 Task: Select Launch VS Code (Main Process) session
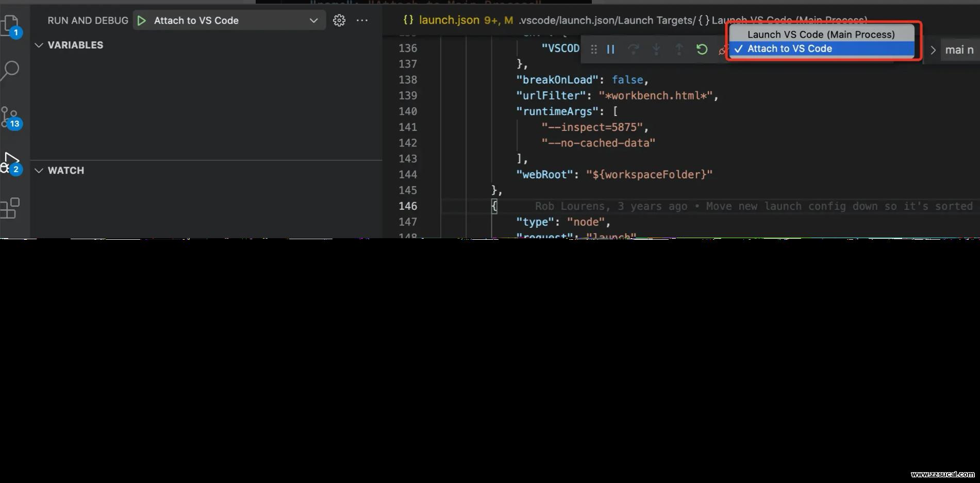pyautogui.click(x=822, y=35)
